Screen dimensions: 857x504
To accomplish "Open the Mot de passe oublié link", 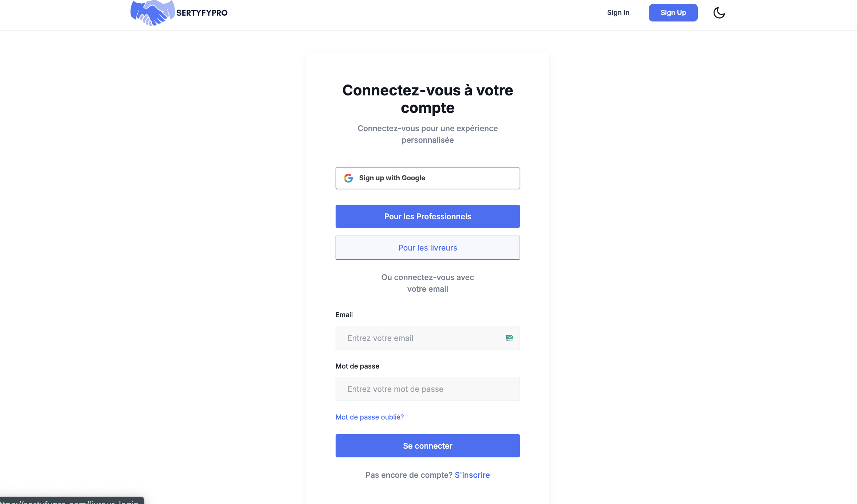I will (x=369, y=417).
